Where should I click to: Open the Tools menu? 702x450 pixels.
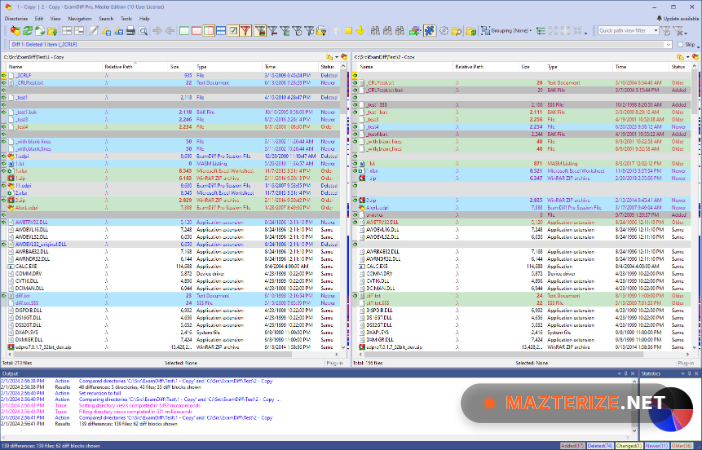click(x=126, y=19)
